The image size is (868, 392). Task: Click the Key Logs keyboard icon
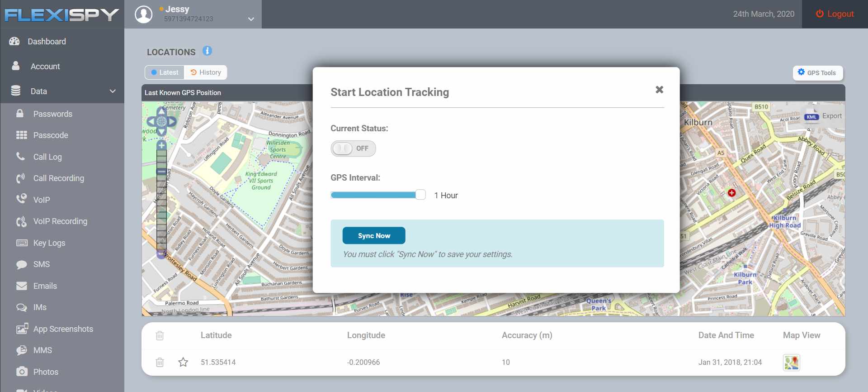22,243
